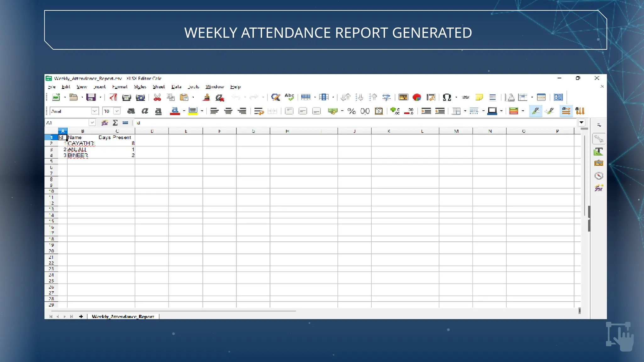Select the Clone Formatting paintbrush icon

pos(206,97)
